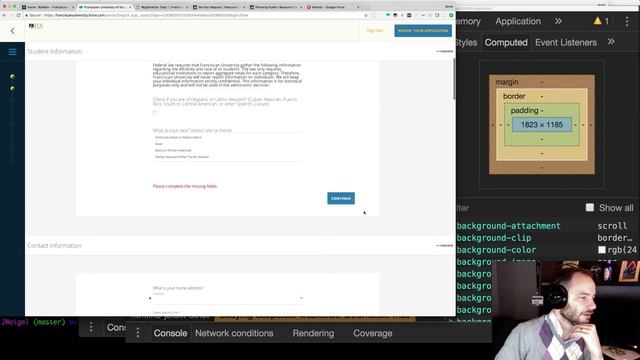Image resolution: width=640 pixels, height=360 pixels.
Task: Click the browser back arrow
Action: (4, 15)
